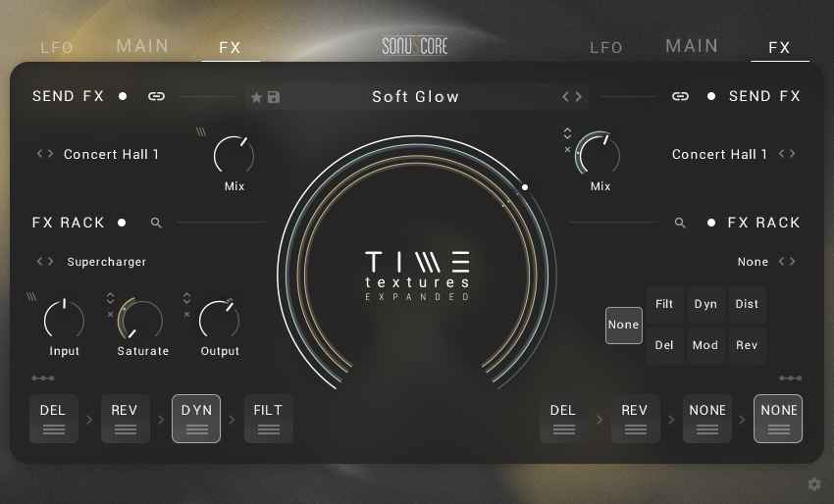Open the right LFO tab

pos(605,47)
